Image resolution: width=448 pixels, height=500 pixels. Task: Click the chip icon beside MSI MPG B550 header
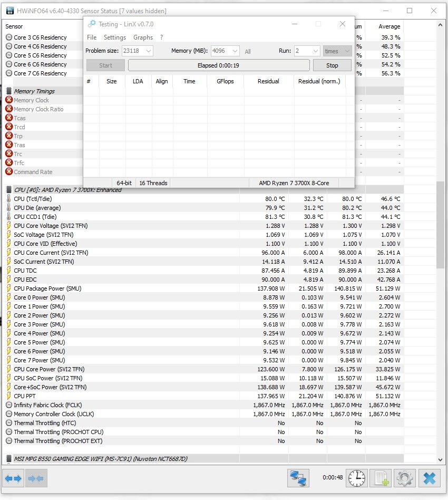coord(9,458)
